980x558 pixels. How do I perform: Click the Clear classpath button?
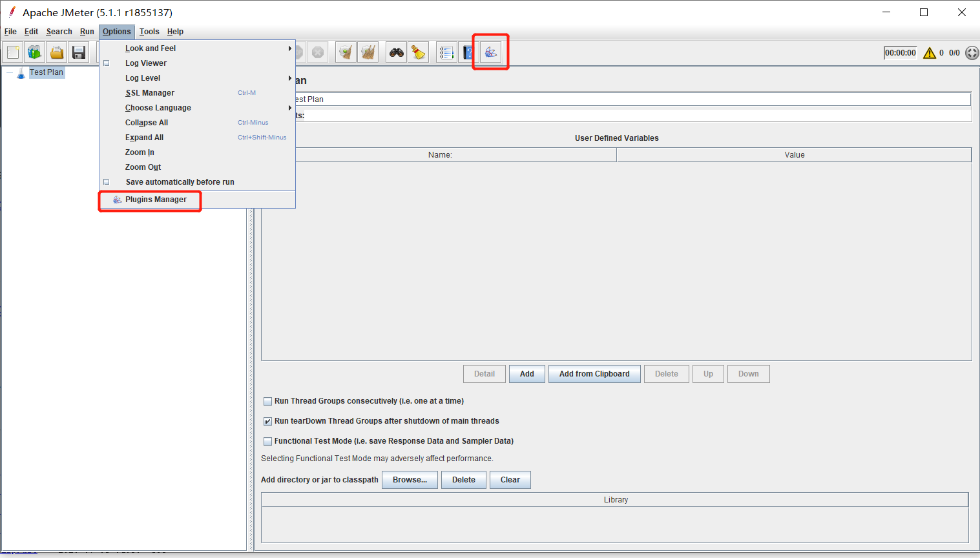click(510, 480)
